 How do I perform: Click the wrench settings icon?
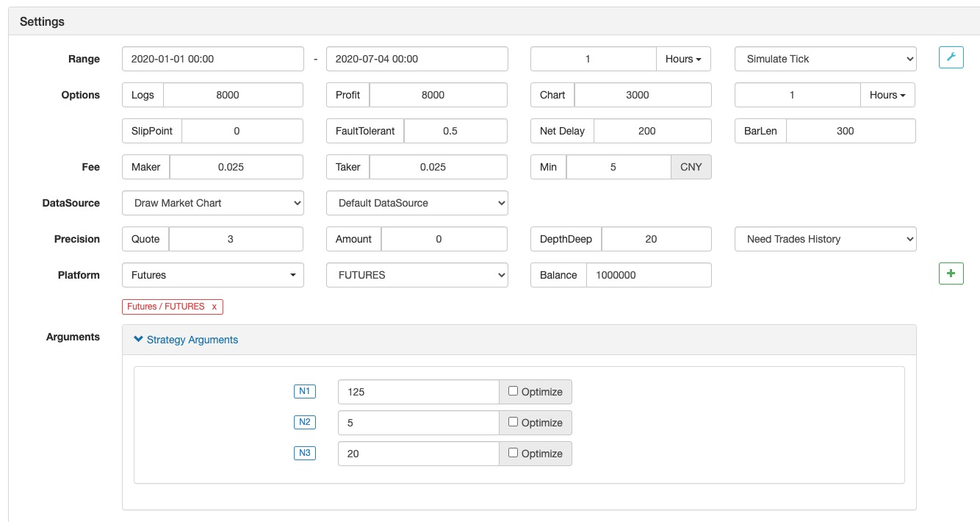click(951, 57)
